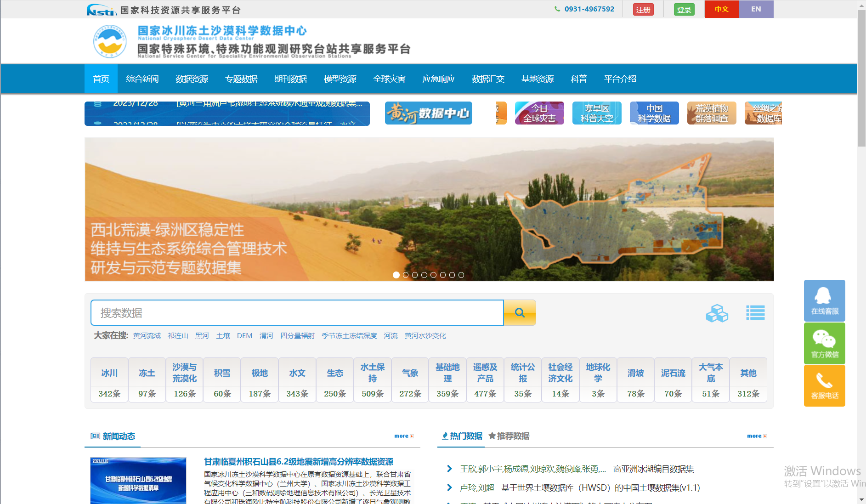Search hot keyword 季节冻土冻结深度
Screen dimensions: 866x504
(349, 336)
